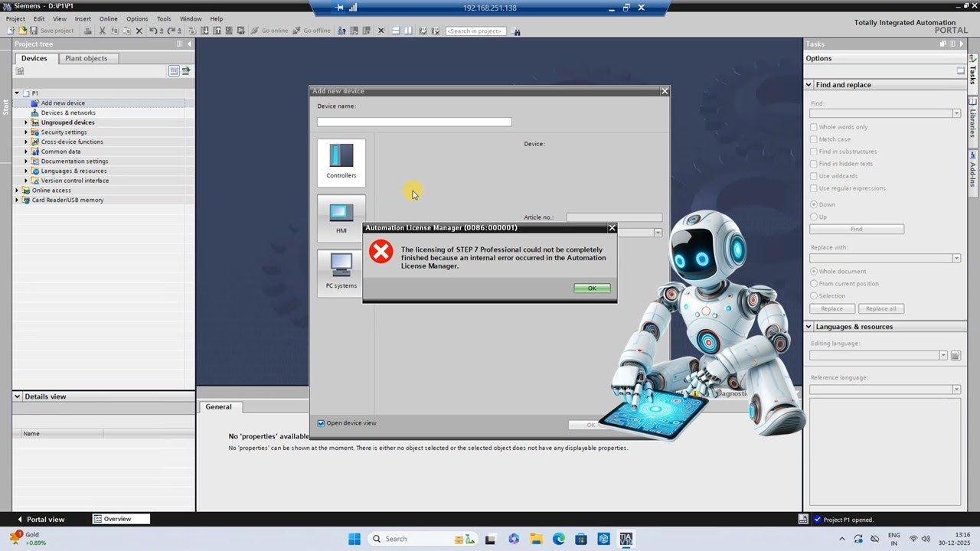Open the Tools menu
Viewport: 980px width, 551px height.
(164, 18)
